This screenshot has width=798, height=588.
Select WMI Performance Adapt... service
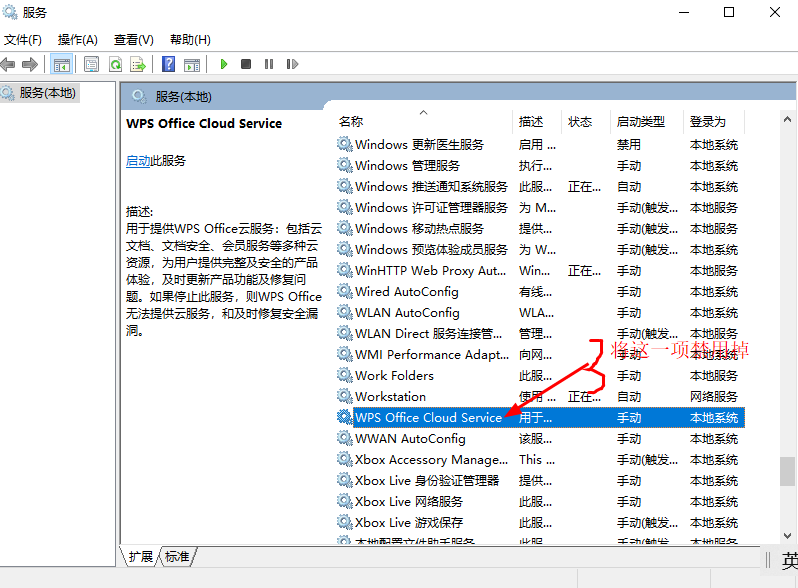pyautogui.click(x=540, y=355)
